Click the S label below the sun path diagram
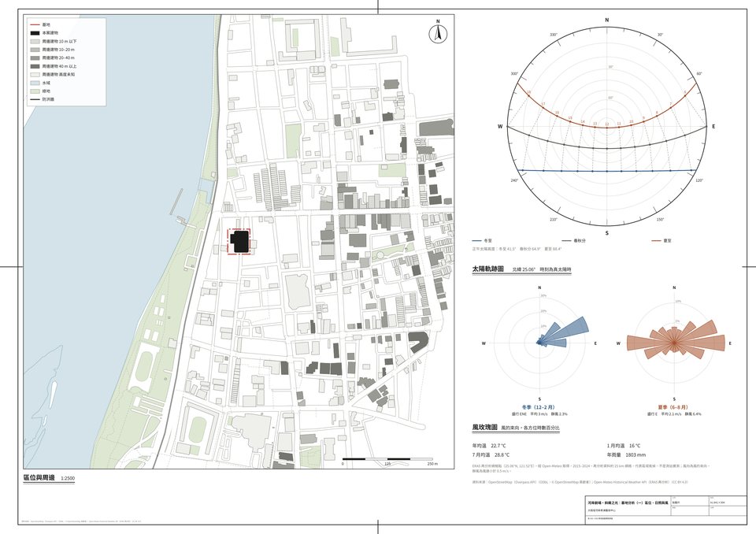Image resolution: width=756 pixels, height=534 pixels. [x=606, y=233]
